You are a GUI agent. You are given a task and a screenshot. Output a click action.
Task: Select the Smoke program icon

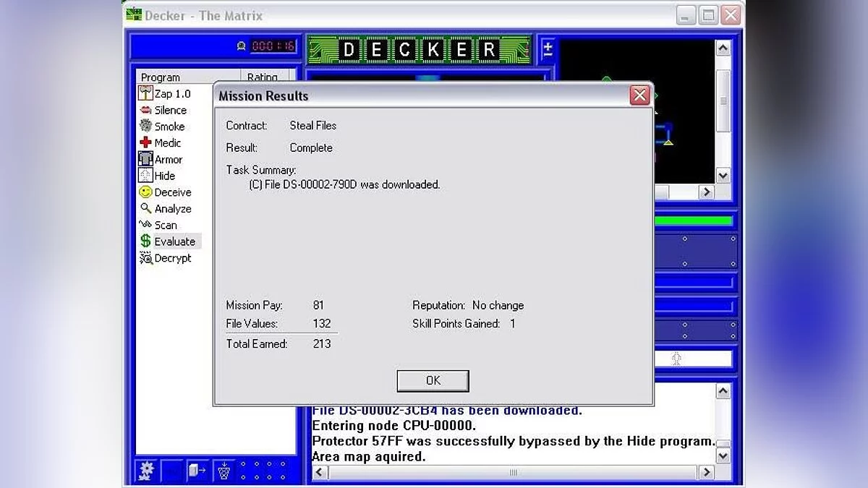pos(145,127)
